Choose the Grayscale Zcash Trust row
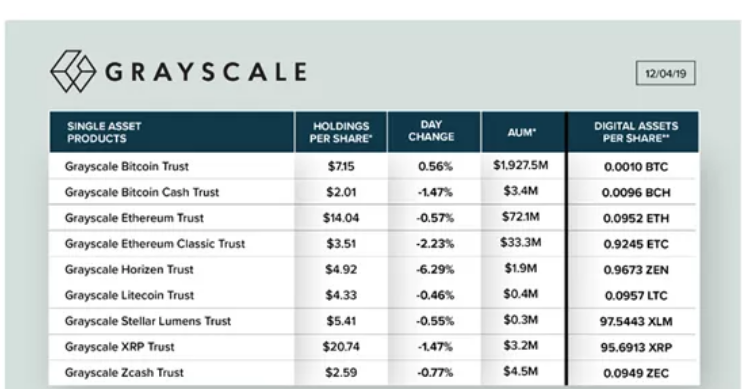Screen dimensions: 742x392 [374, 373]
